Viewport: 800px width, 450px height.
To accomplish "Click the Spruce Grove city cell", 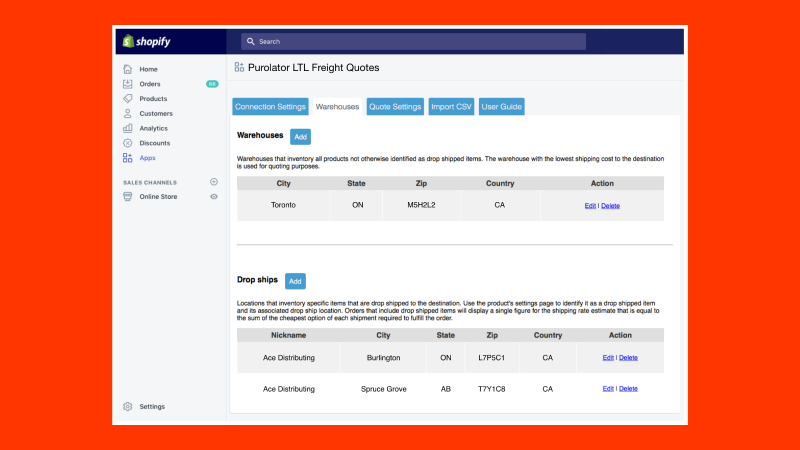I will tap(384, 389).
